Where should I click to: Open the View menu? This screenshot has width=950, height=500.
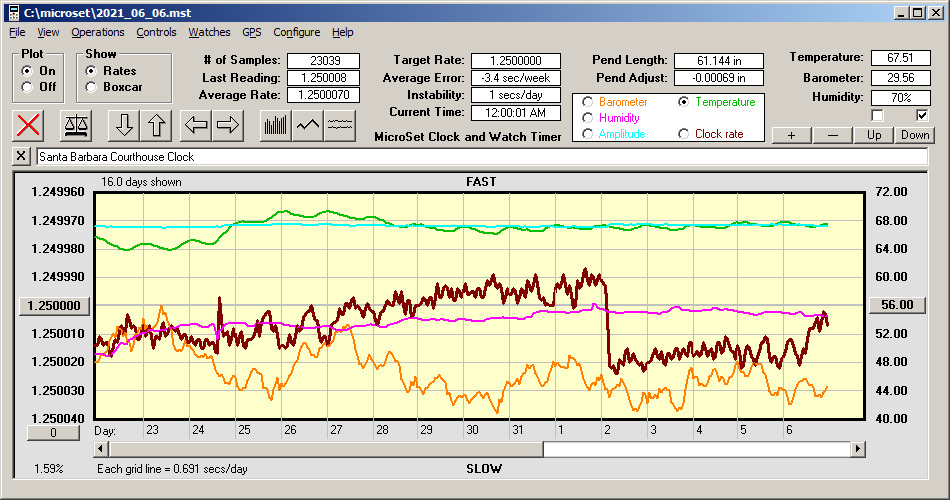[x=48, y=32]
